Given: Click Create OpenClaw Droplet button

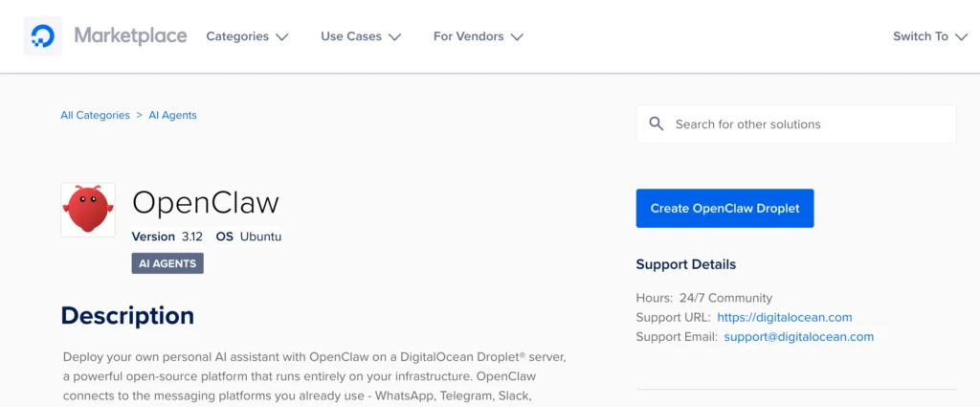Looking at the screenshot, I should [725, 208].
